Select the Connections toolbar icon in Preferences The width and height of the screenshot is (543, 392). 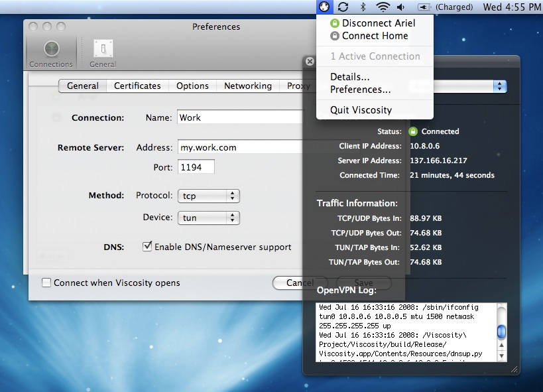point(51,53)
